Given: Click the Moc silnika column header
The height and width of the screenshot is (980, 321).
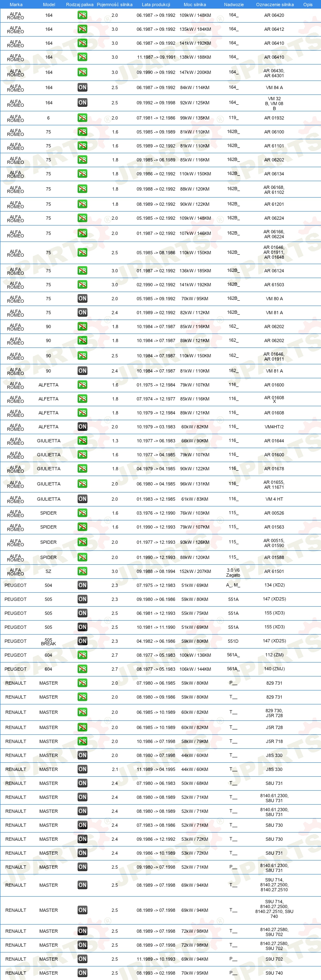Looking at the screenshot, I should click(x=195, y=5).
